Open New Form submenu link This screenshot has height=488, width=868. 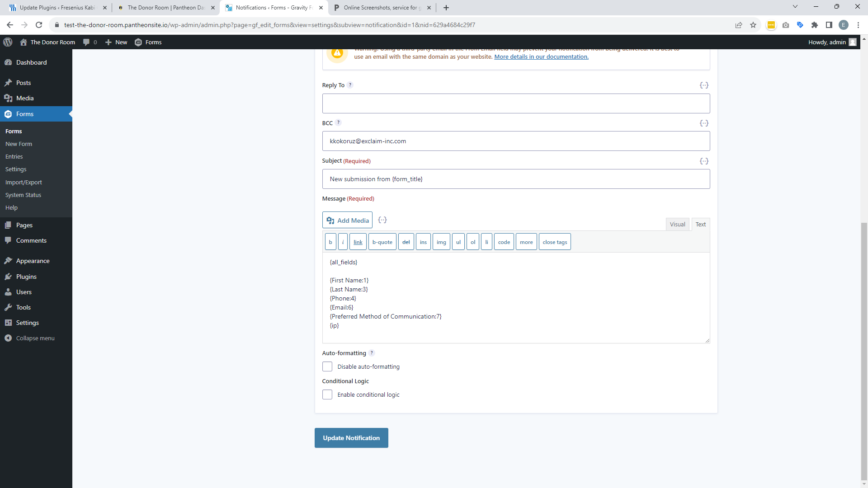point(19,144)
